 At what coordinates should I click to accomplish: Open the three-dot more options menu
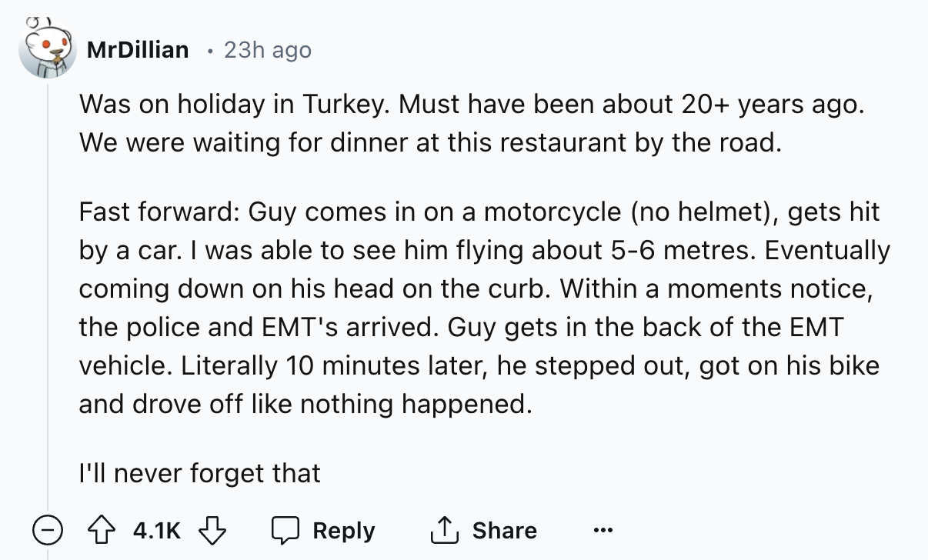click(603, 531)
